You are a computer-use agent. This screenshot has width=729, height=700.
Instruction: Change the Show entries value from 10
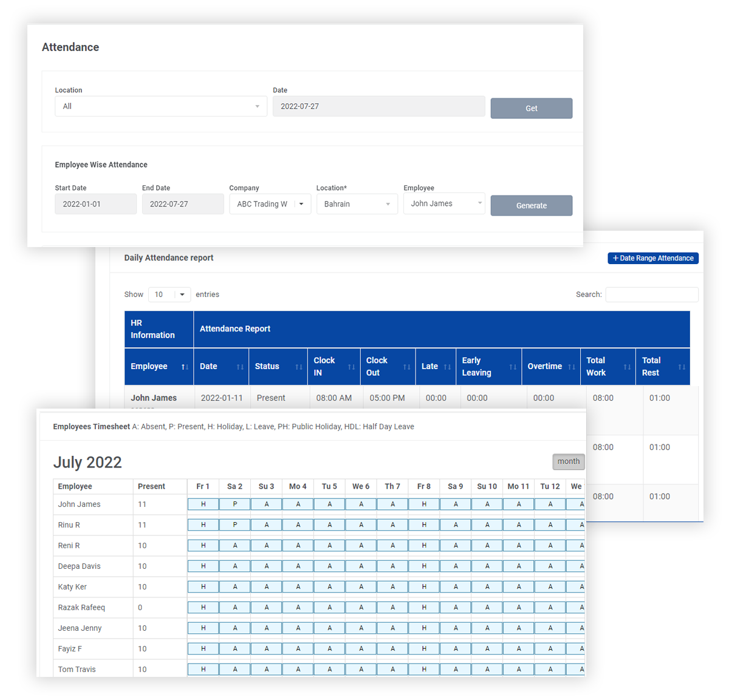click(x=169, y=294)
